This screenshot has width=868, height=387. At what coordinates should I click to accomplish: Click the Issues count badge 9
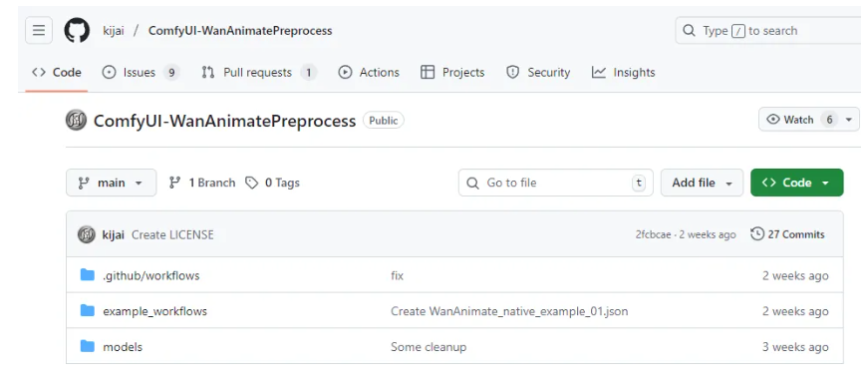(x=171, y=73)
